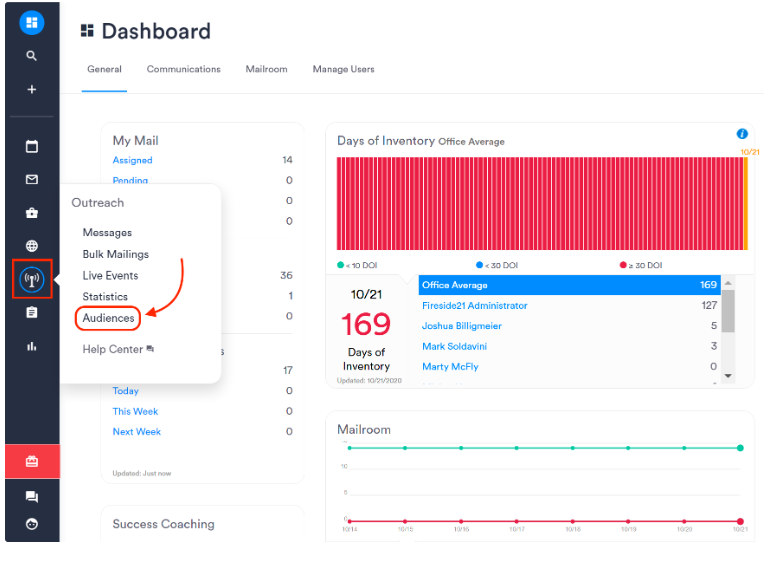Click the Fireside21 Administrator link
The height and width of the screenshot is (564, 776).
[474, 305]
